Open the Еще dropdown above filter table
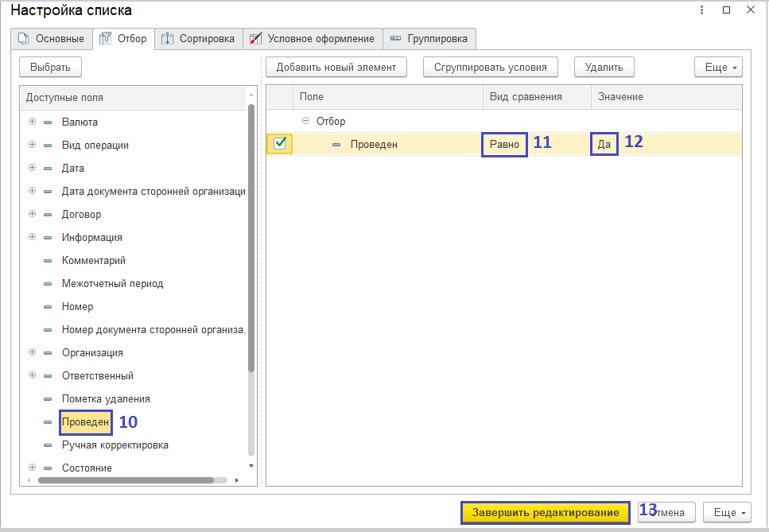Viewport: 769px width, 532px height. pos(718,67)
